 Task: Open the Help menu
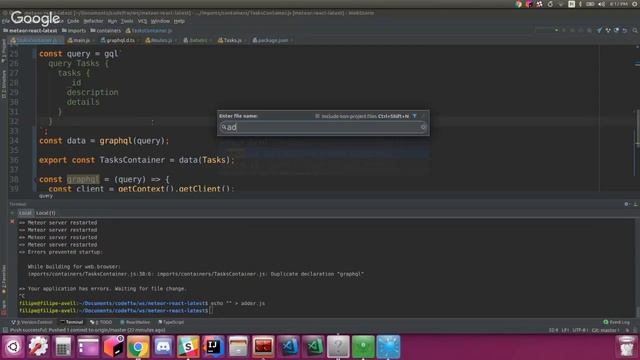tap(179, 21)
